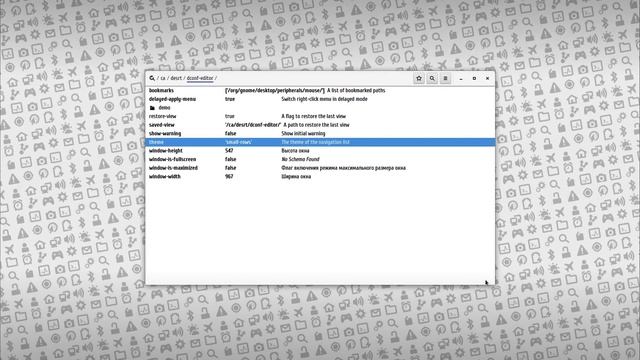Screen dimensions: 640x360
Task: Select the restore-view key
Action: (320, 116)
